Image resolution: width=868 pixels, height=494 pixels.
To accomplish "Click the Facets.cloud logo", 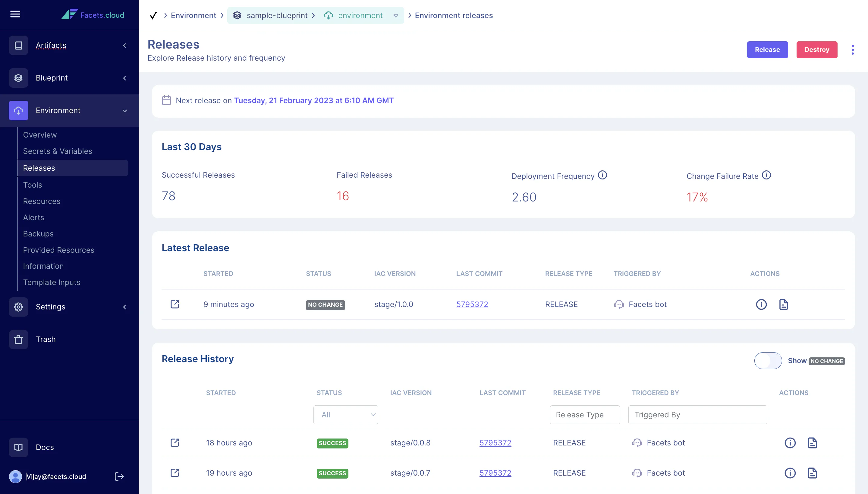I will pos(93,14).
